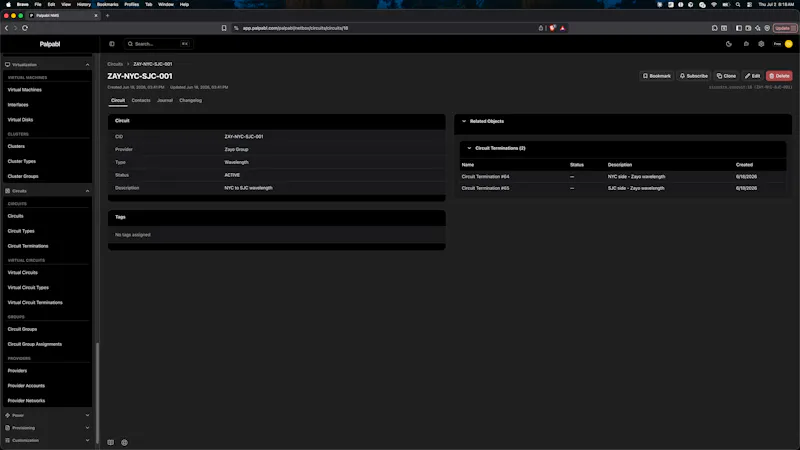
Task: Expand the Power sidebar section
Action: click(x=47, y=415)
